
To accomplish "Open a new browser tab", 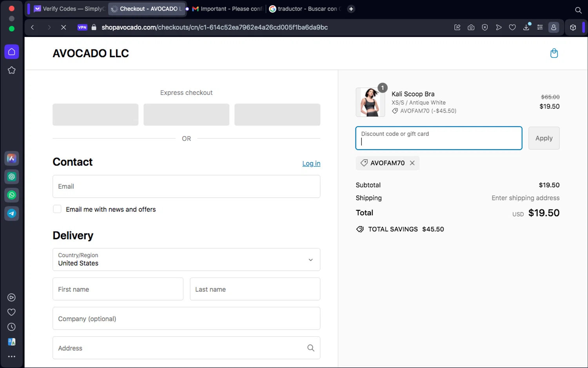I will (351, 9).
